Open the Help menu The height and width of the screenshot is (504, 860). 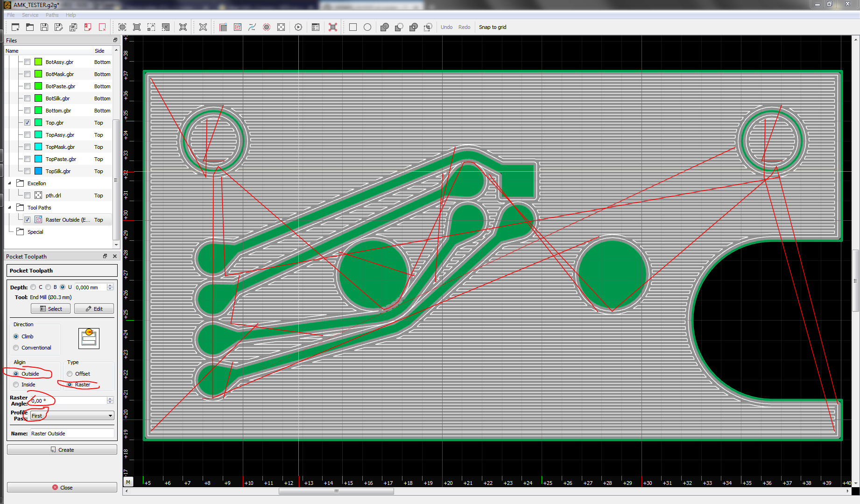pos(70,15)
